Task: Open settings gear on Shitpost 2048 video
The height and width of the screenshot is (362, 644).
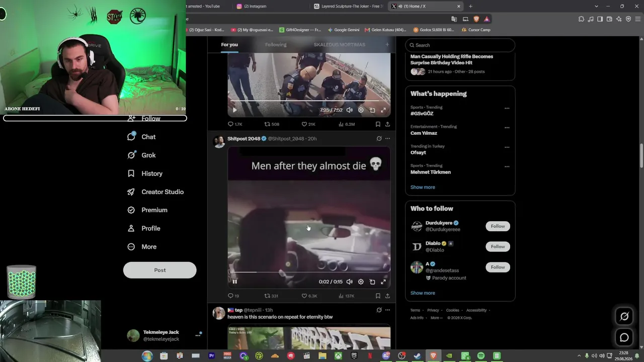Action: (x=361, y=282)
